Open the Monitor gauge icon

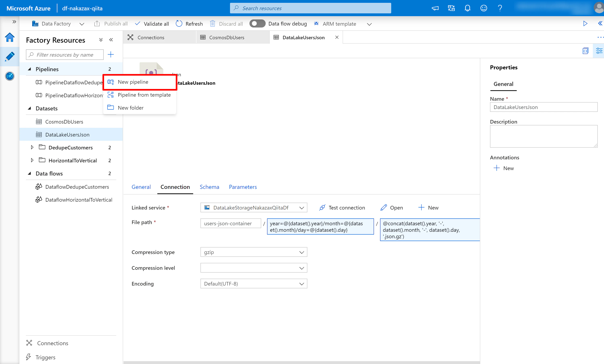pyautogui.click(x=10, y=76)
